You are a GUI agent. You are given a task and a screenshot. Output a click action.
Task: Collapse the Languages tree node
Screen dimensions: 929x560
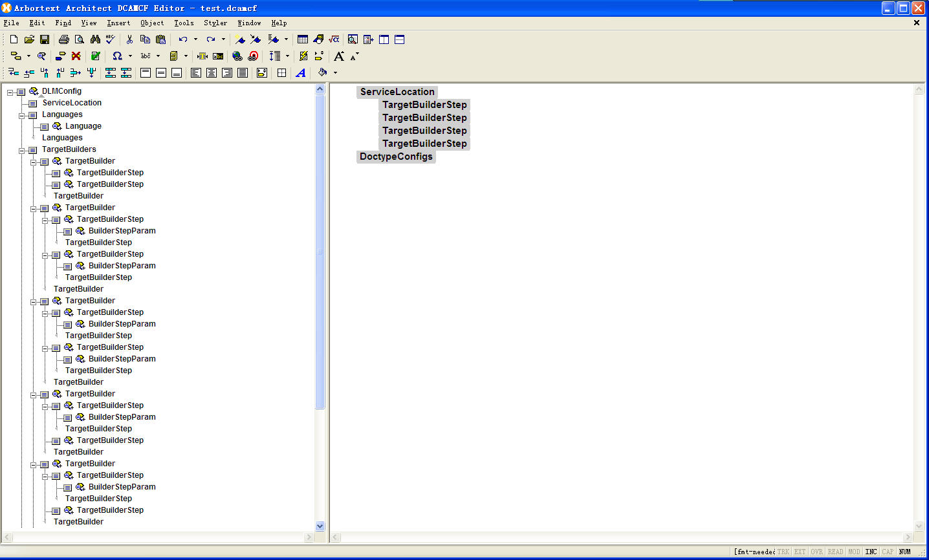coord(22,116)
